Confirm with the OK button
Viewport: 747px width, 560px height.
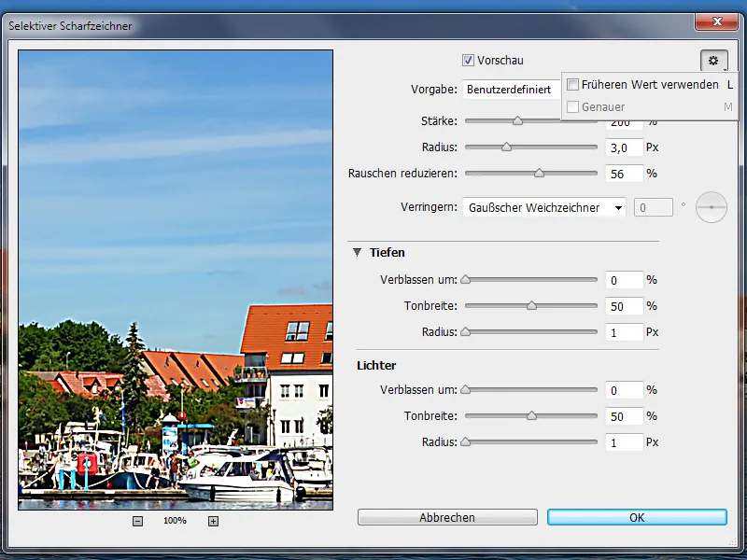637,518
